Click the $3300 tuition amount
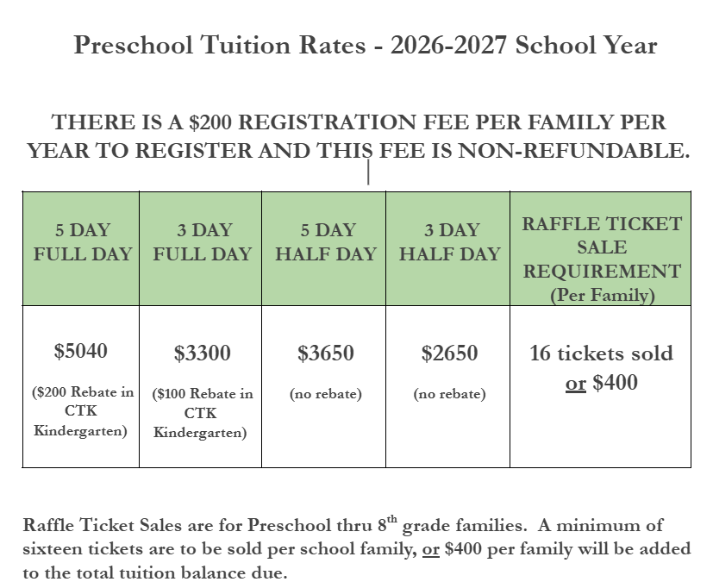This screenshot has width=713, height=588. tap(203, 353)
